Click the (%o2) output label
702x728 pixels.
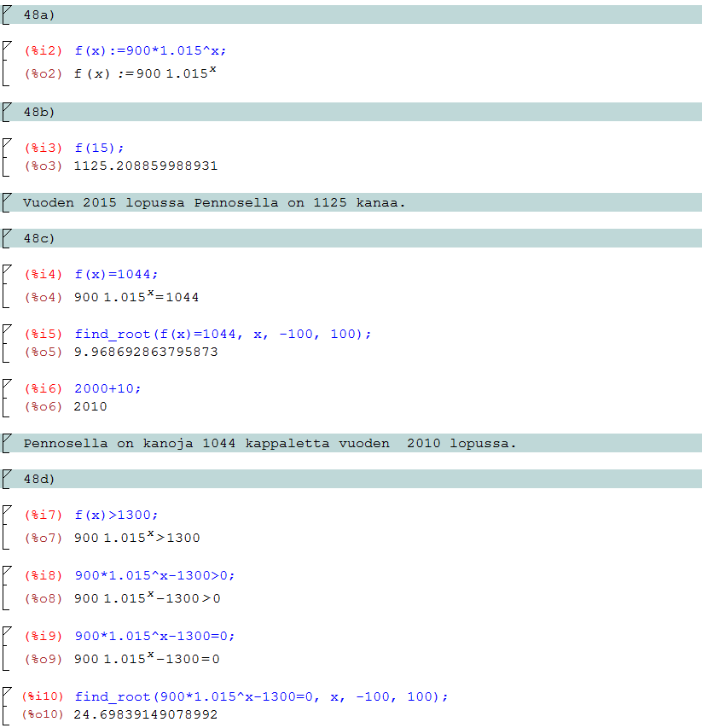click(44, 73)
